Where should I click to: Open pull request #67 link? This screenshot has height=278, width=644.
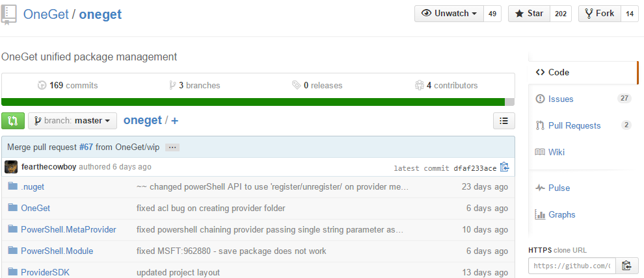[86, 147]
